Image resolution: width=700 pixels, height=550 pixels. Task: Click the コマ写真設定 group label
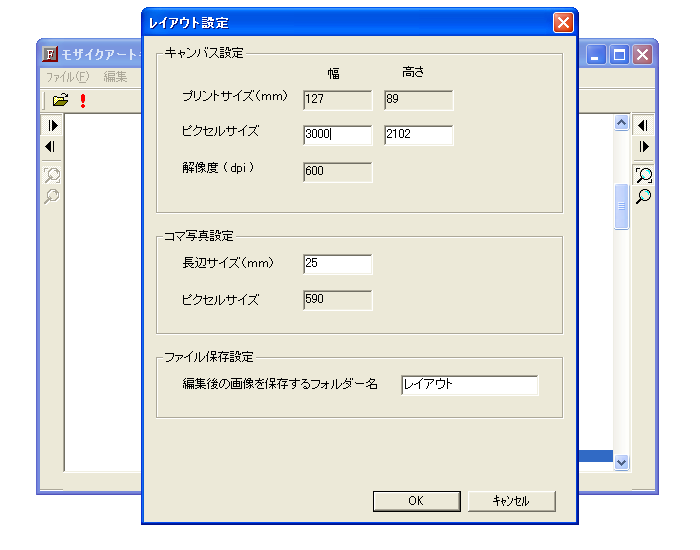(199, 236)
